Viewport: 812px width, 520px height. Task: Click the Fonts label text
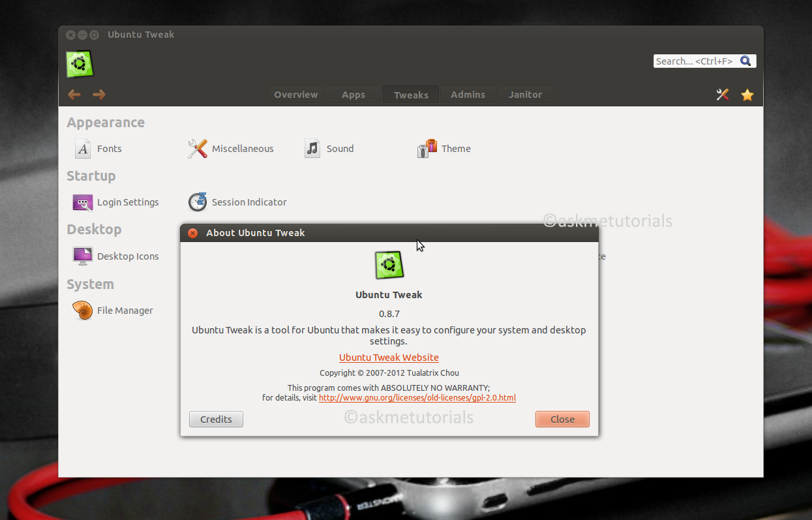[110, 149]
